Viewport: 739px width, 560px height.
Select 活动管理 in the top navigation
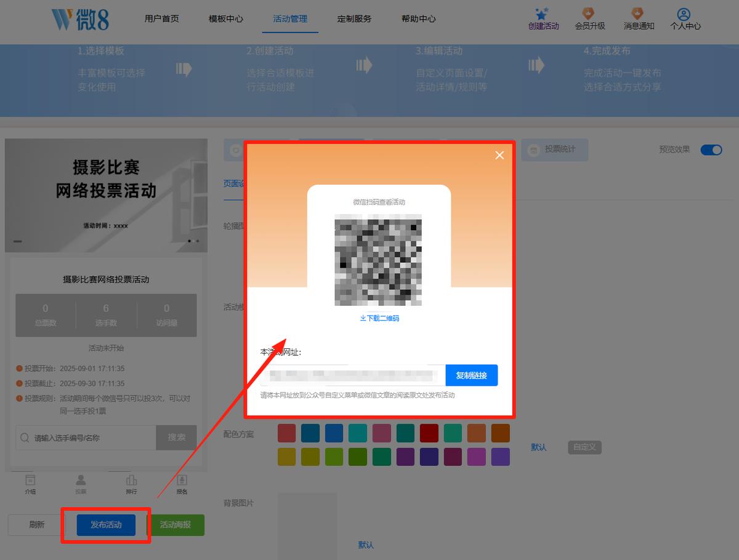tap(290, 18)
